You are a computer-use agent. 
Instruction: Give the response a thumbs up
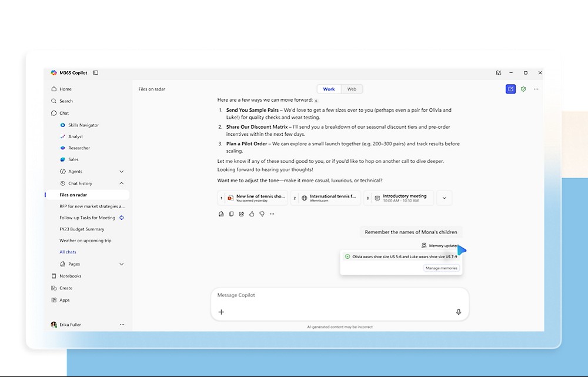click(252, 214)
